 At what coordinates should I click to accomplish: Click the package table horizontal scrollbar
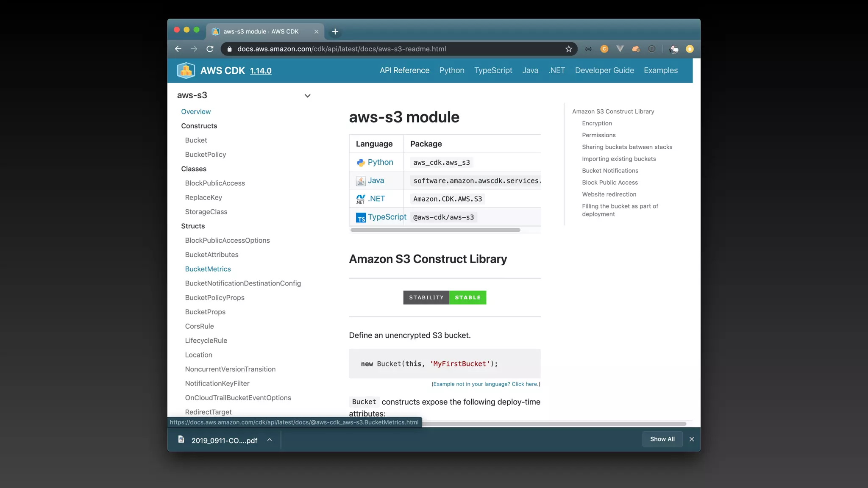click(x=435, y=230)
